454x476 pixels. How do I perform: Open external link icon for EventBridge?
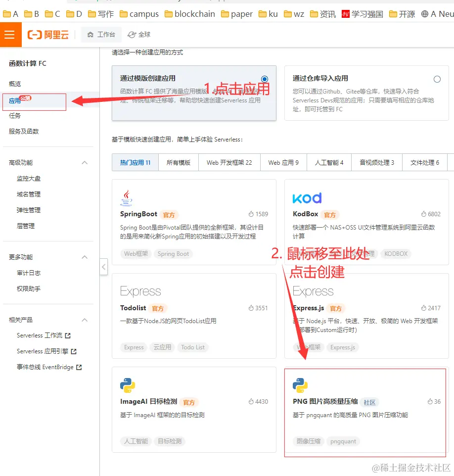pyautogui.click(x=79, y=367)
